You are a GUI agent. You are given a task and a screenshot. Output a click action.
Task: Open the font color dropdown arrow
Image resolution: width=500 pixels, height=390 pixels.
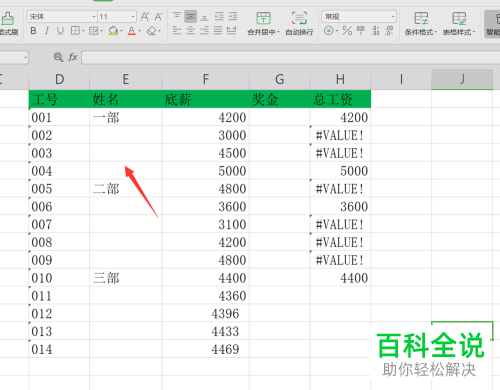point(140,31)
